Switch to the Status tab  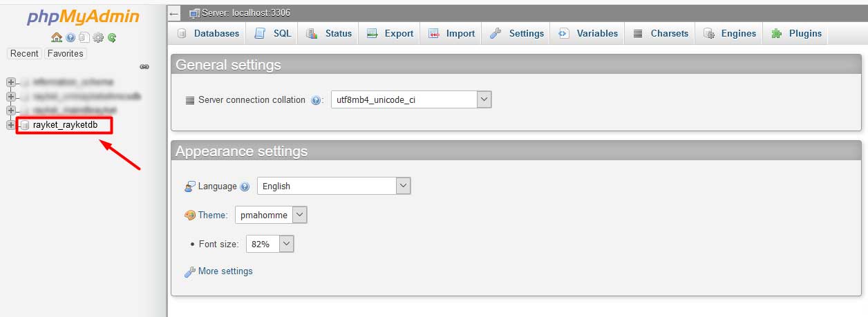[329, 33]
